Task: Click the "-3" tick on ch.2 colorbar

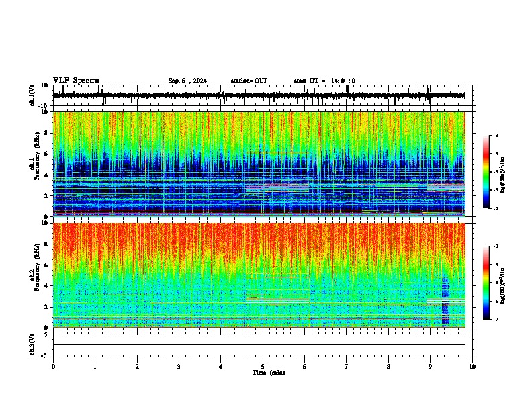Action: 495,246
